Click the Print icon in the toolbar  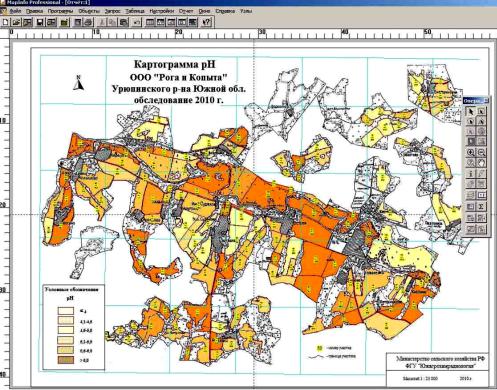(x=88, y=22)
